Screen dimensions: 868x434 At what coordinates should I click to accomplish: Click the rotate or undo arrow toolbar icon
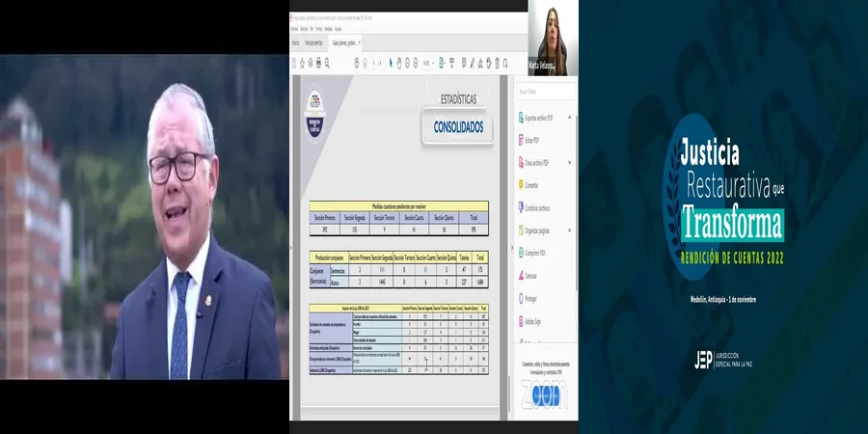[x=489, y=63]
